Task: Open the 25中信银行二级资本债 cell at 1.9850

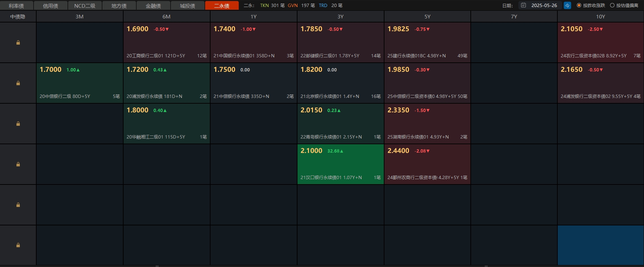Action: (427, 83)
